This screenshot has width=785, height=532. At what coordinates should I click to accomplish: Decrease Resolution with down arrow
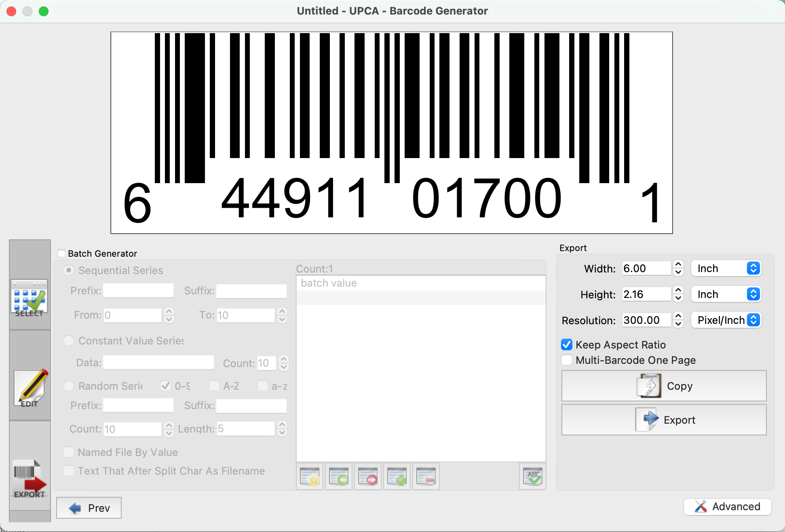(678, 324)
